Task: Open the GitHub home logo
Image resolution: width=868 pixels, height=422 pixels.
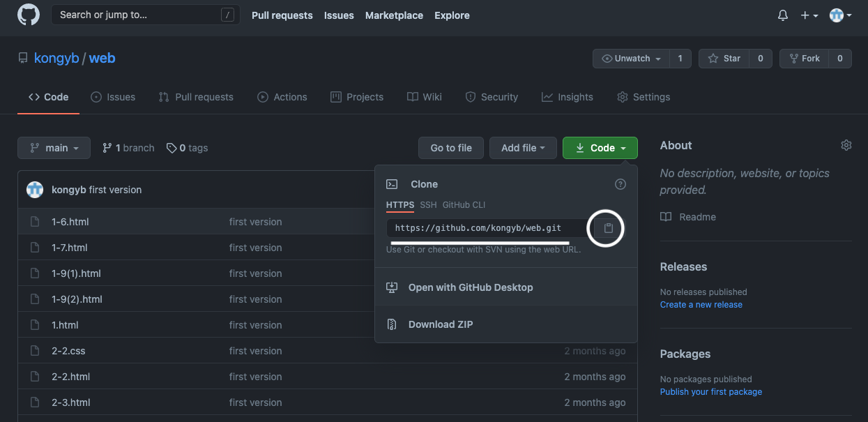Action: click(x=29, y=15)
